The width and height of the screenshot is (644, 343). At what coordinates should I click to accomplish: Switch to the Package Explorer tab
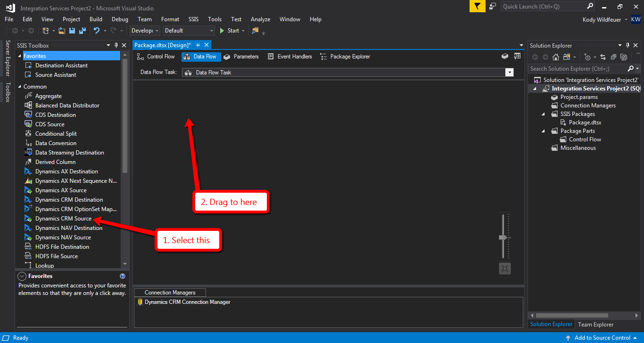345,57
